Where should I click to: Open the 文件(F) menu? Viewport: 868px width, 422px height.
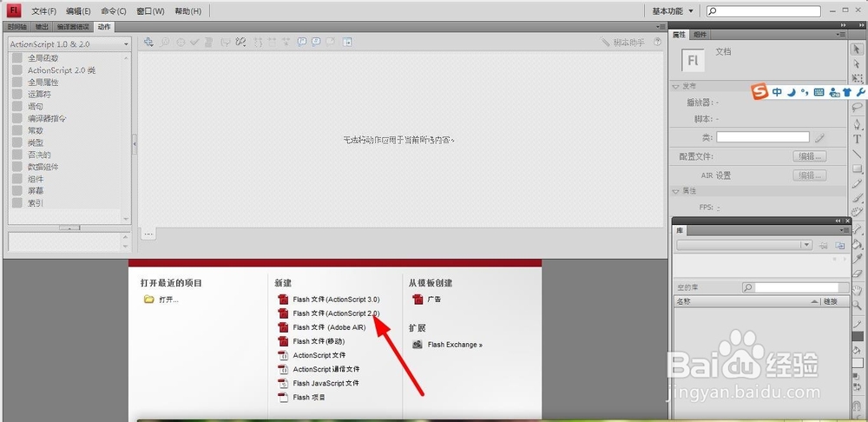click(x=43, y=11)
